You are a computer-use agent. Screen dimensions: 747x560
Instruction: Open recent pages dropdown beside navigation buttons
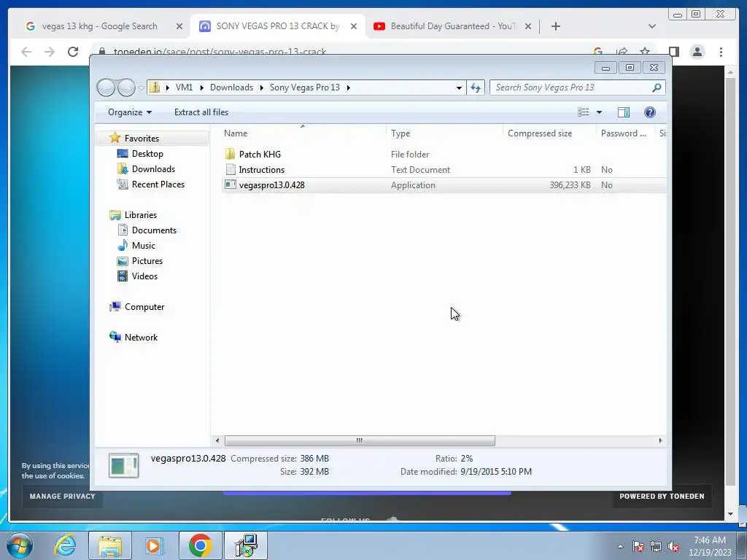[141, 87]
